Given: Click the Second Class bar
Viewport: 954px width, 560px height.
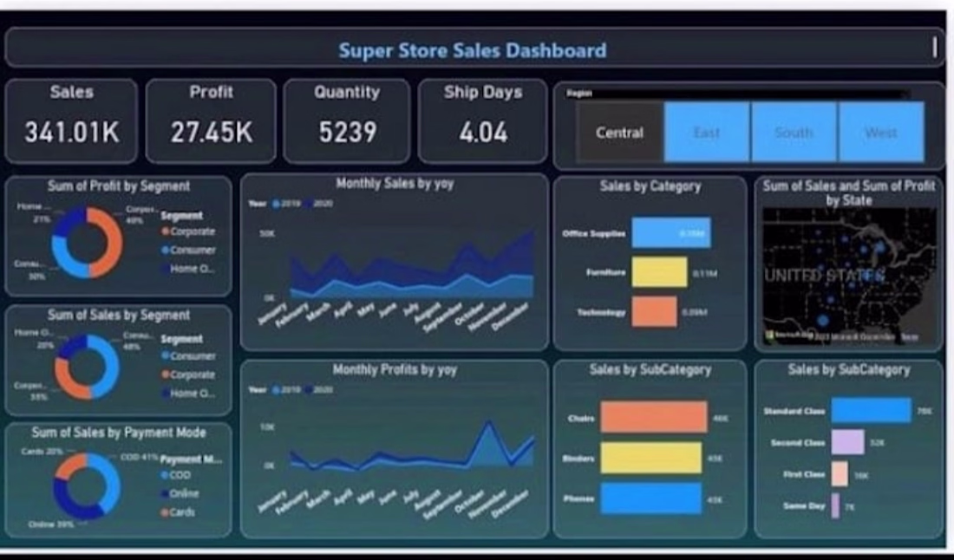Looking at the screenshot, I should (x=847, y=442).
